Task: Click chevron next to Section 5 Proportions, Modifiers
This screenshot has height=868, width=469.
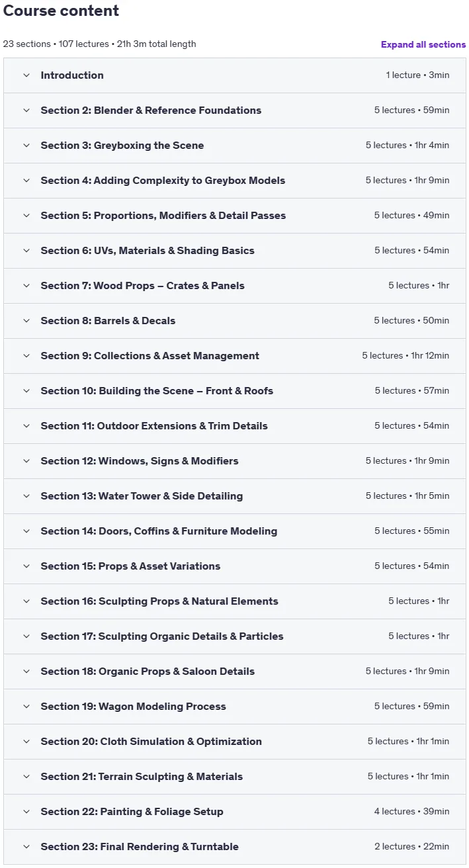Action: tap(26, 216)
